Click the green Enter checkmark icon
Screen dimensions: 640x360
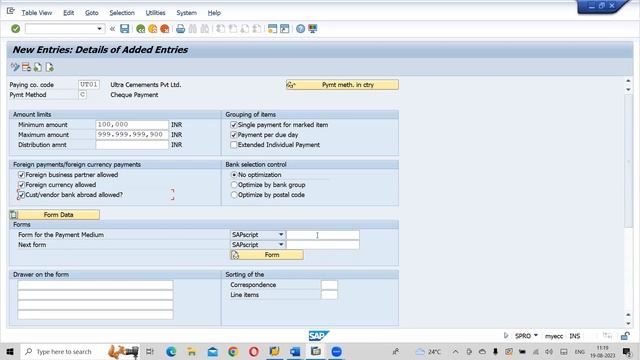point(16,29)
